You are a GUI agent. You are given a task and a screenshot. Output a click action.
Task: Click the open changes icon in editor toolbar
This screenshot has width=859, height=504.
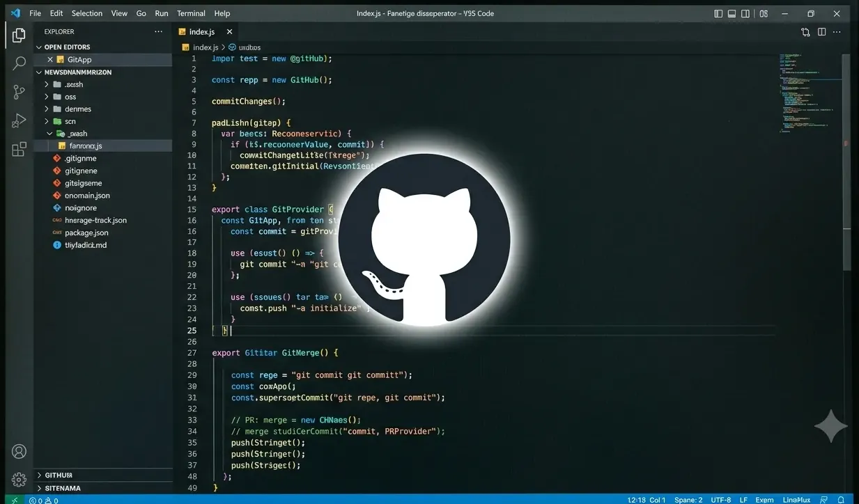(x=805, y=32)
